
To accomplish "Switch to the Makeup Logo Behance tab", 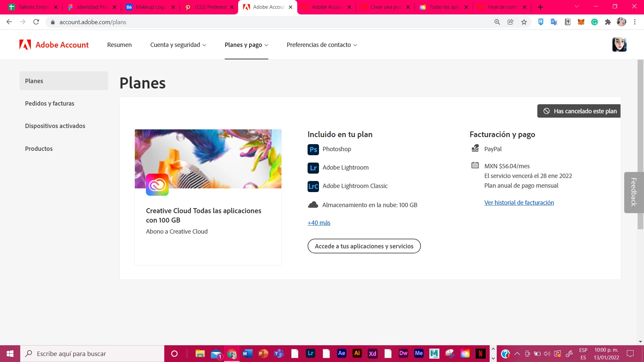I will coord(150,7).
